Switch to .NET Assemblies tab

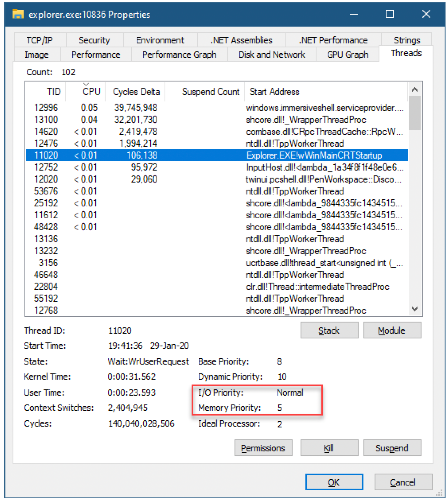tap(241, 40)
